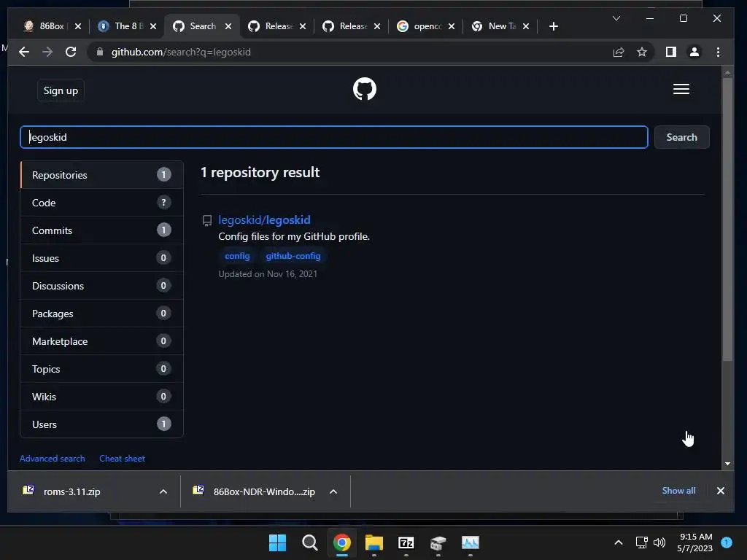Open legoskid/legoskid repository link

click(264, 219)
